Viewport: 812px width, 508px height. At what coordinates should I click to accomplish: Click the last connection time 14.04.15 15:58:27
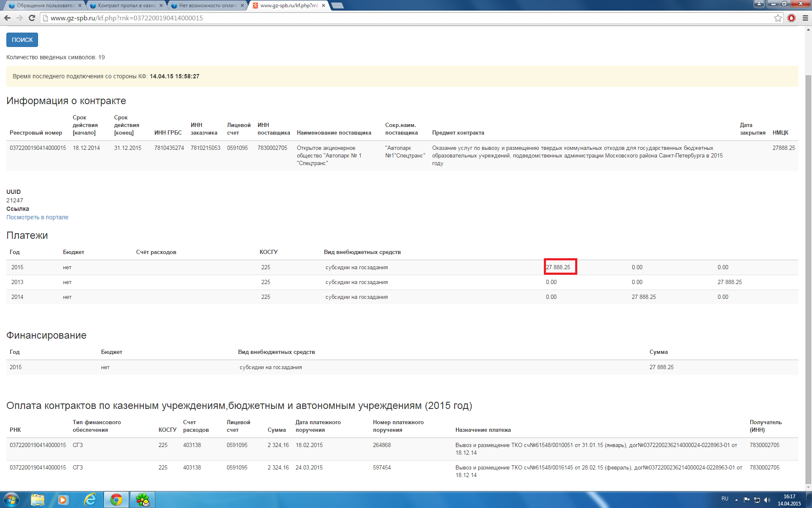point(174,76)
